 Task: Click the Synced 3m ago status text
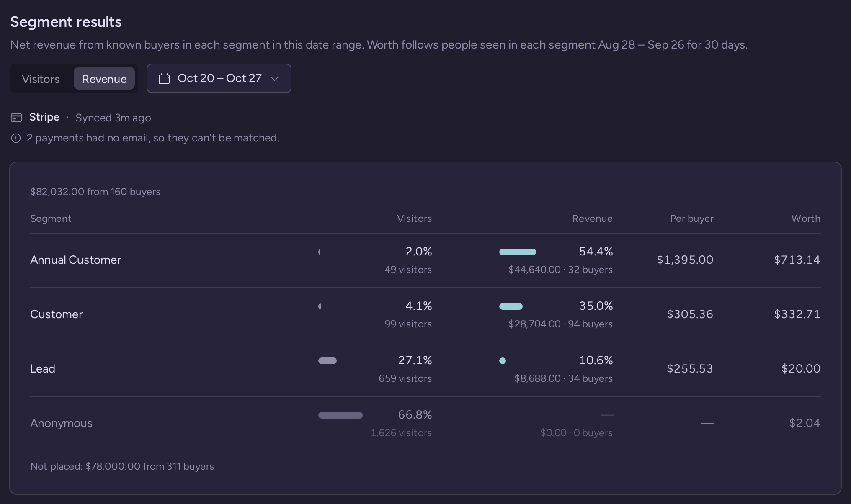tap(113, 118)
